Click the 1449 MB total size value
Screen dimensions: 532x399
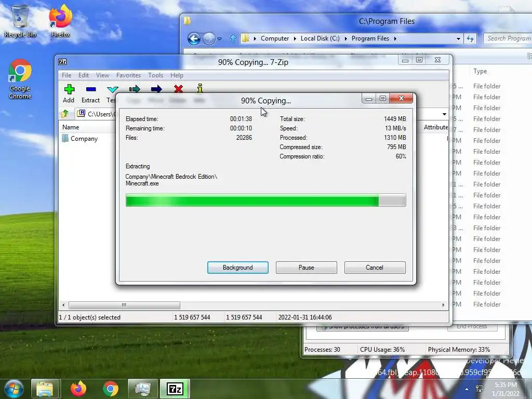coord(395,119)
